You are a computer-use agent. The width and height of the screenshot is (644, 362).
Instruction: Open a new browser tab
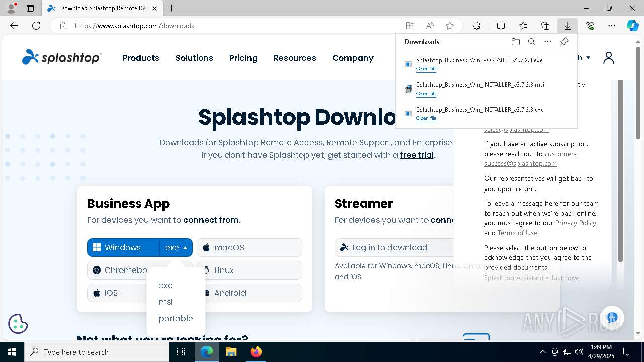(172, 8)
